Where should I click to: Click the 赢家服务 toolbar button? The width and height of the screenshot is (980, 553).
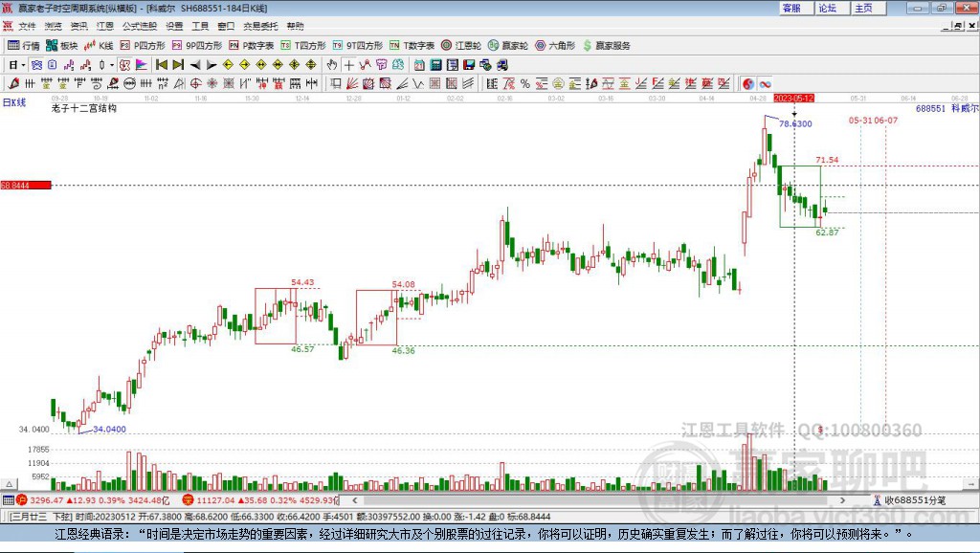pos(607,45)
